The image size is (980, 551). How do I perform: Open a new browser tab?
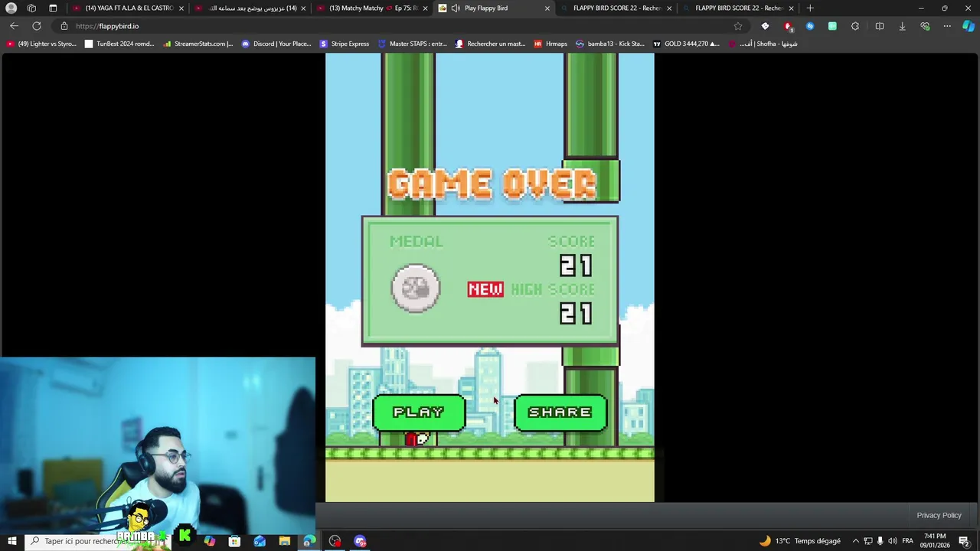(x=810, y=8)
